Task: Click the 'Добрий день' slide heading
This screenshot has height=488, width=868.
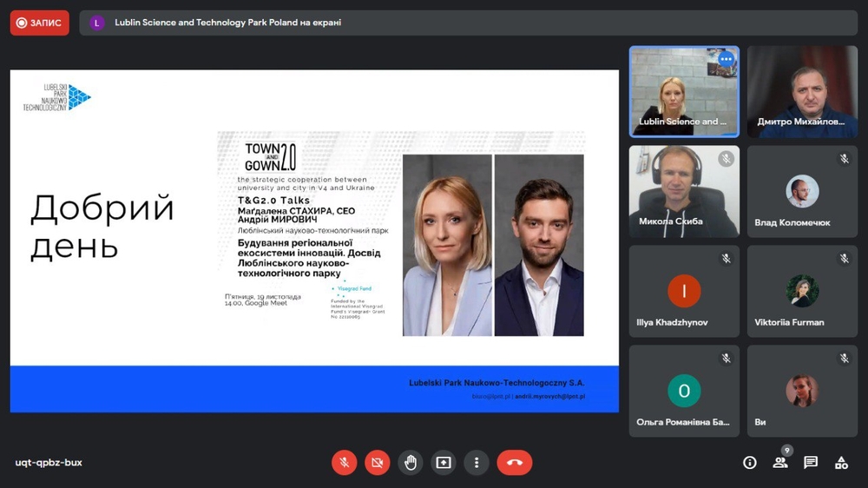Action: [102, 227]
